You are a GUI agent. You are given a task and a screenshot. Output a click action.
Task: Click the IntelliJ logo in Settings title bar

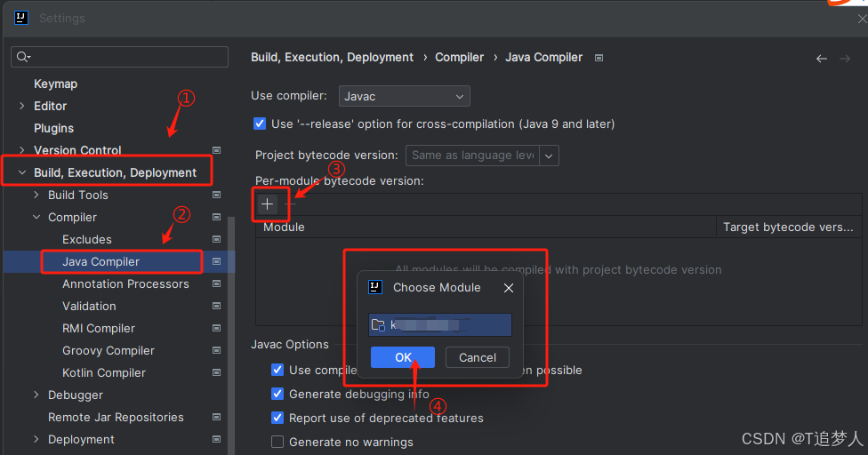coord(21,18)
